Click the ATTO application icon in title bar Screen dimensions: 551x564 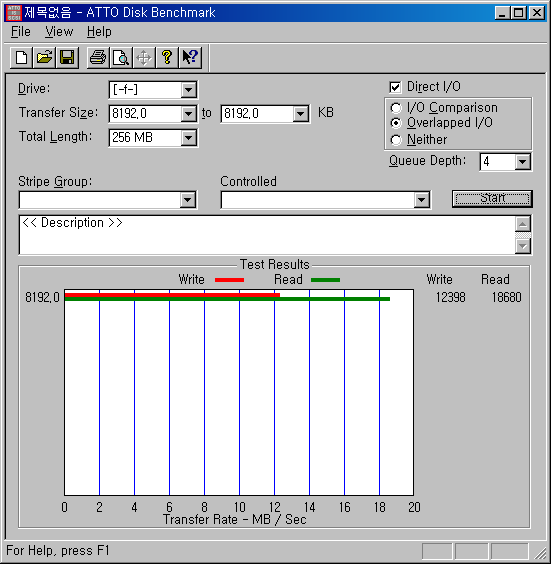tap(14, 13)
